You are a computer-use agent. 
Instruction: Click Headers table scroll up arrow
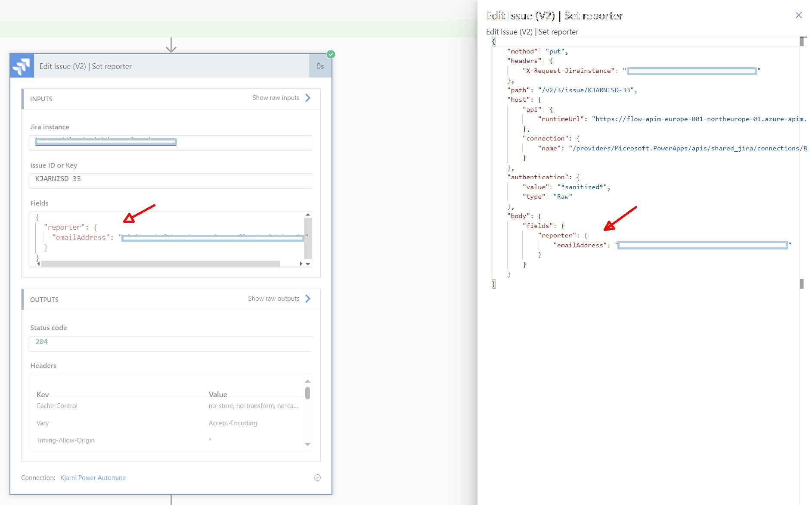(307, 381)
